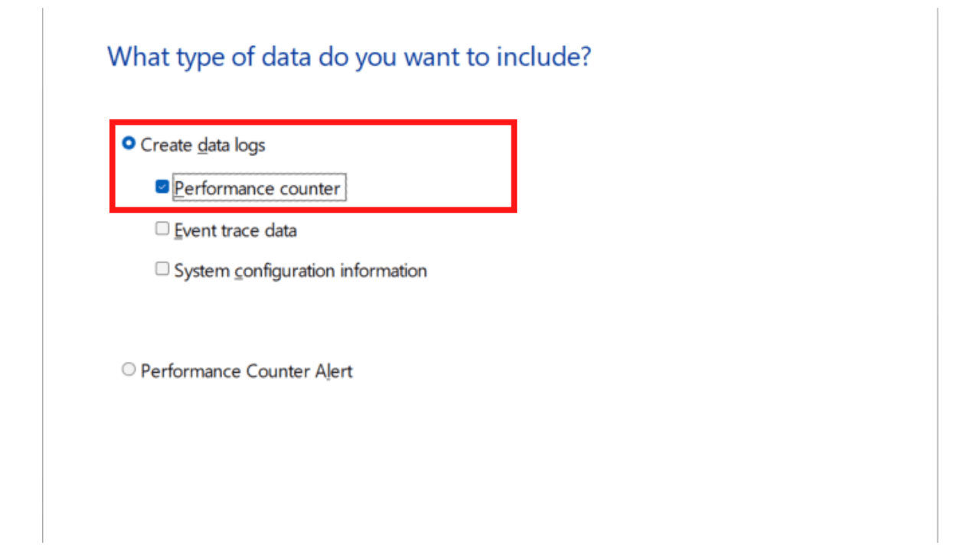This screenshot has width=980, height=551.
Task: Click the empty "Event trace data" checkbox square
Action: 162,227
